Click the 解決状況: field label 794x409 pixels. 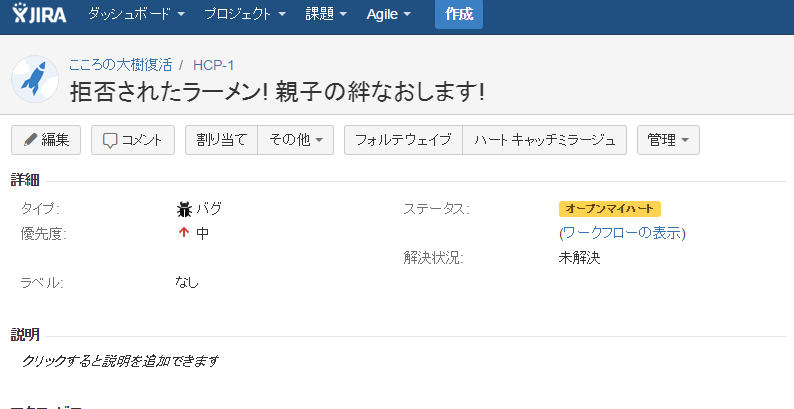pos(433,258)
